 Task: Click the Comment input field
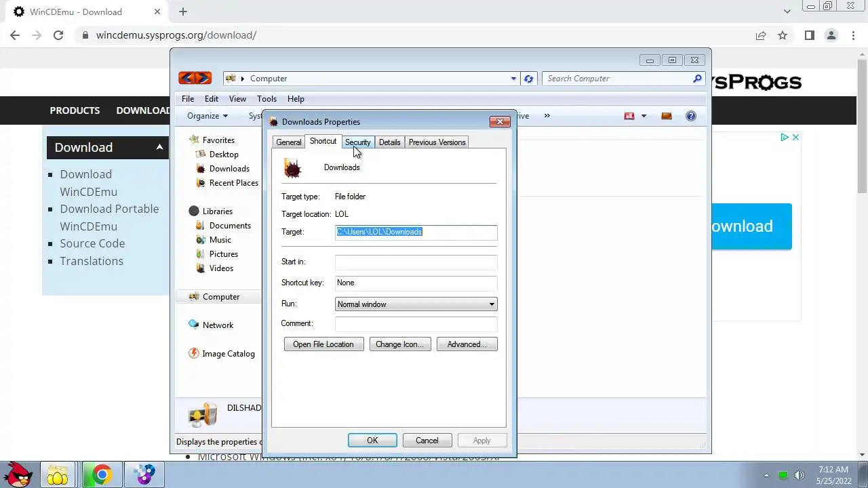pyautogui.click(x=416, y=324)
